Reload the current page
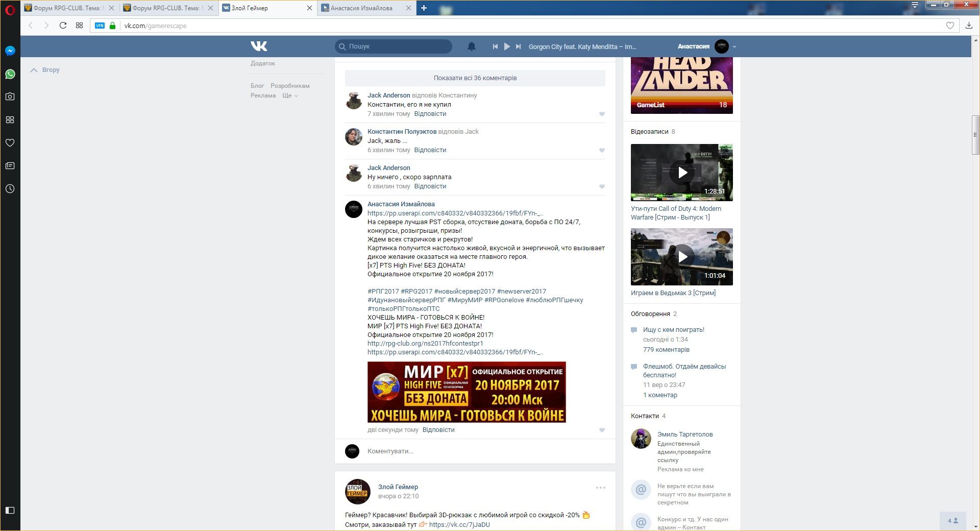980x531 pixels. [63, 26]
